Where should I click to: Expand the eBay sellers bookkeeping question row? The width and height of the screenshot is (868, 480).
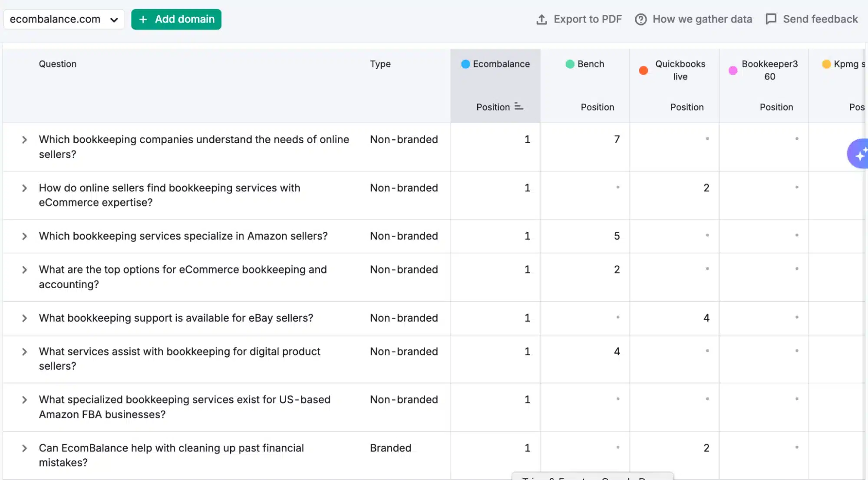tap(24, 318)
